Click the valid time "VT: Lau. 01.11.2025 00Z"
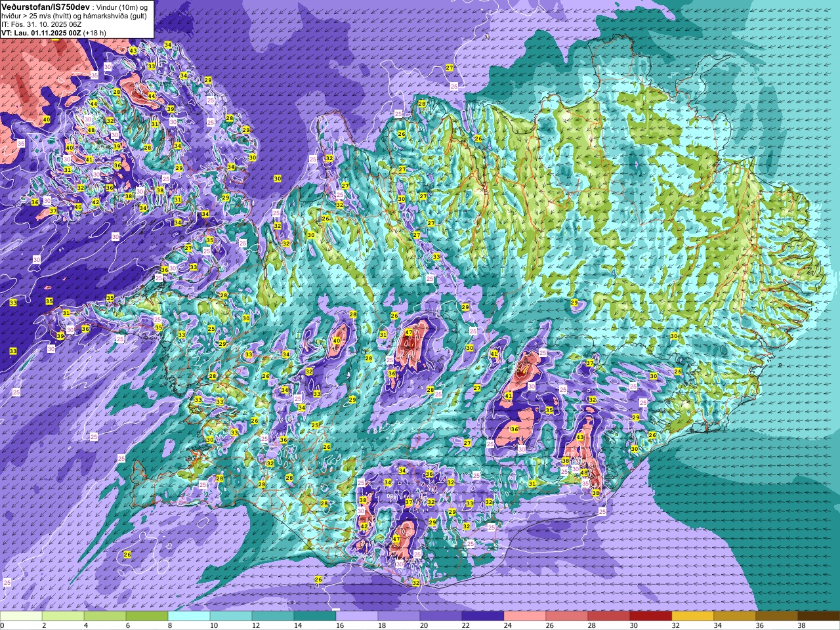The height and width of the screenshot is (630, 840). [41, 32]
